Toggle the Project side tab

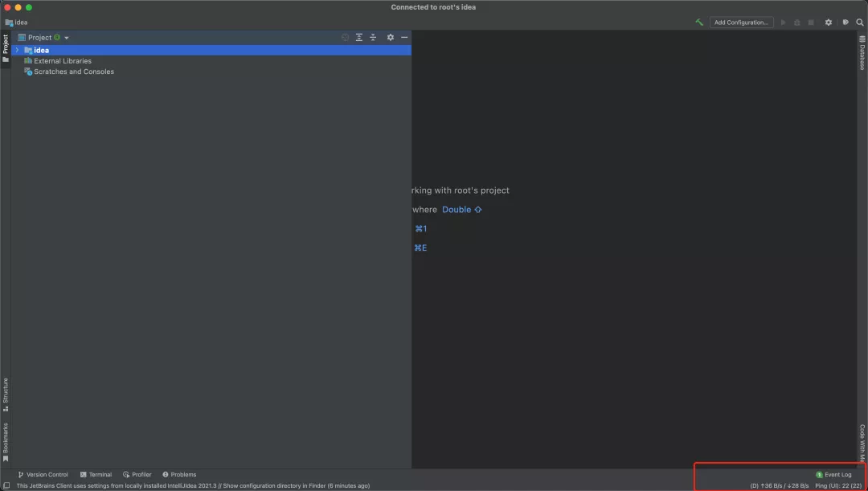point(6,48)
